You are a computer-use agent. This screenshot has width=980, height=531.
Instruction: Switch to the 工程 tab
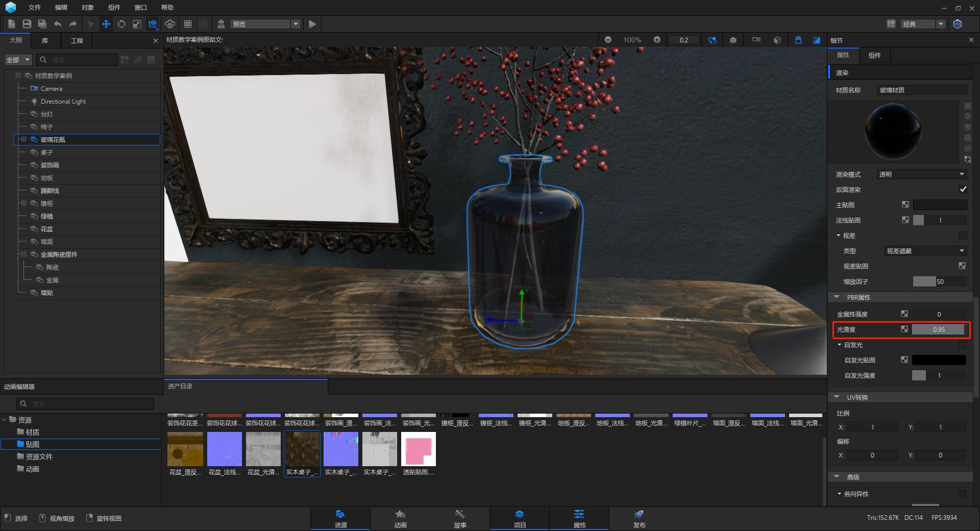(77, 40)
